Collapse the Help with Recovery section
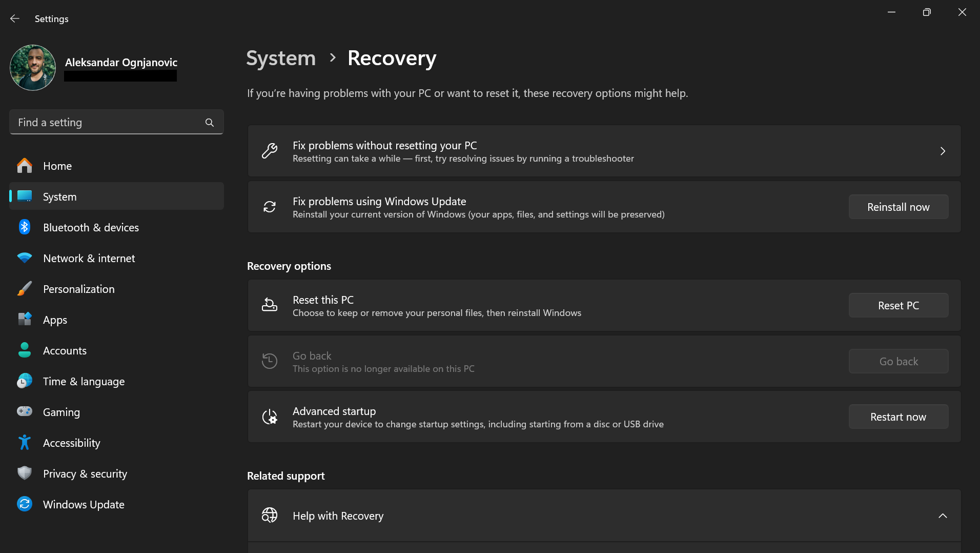 click(x=943, y=516)
